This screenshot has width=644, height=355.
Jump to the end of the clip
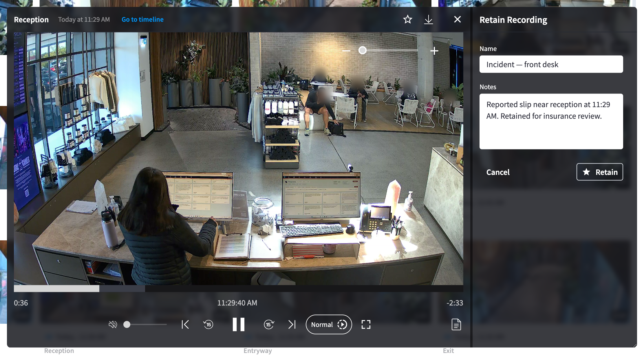pos(292,325)
